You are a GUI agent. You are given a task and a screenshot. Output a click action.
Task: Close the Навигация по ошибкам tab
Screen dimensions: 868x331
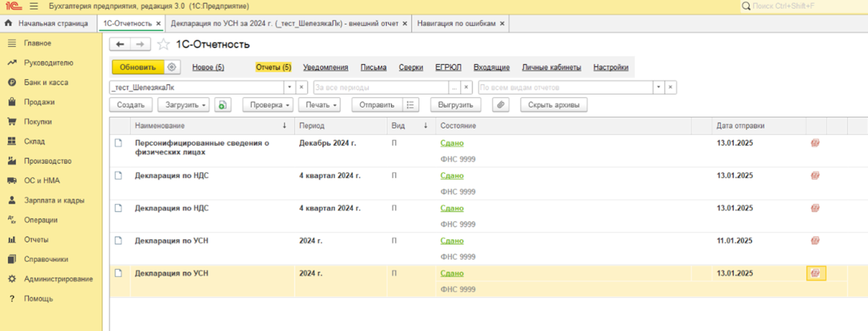[502, 24]
